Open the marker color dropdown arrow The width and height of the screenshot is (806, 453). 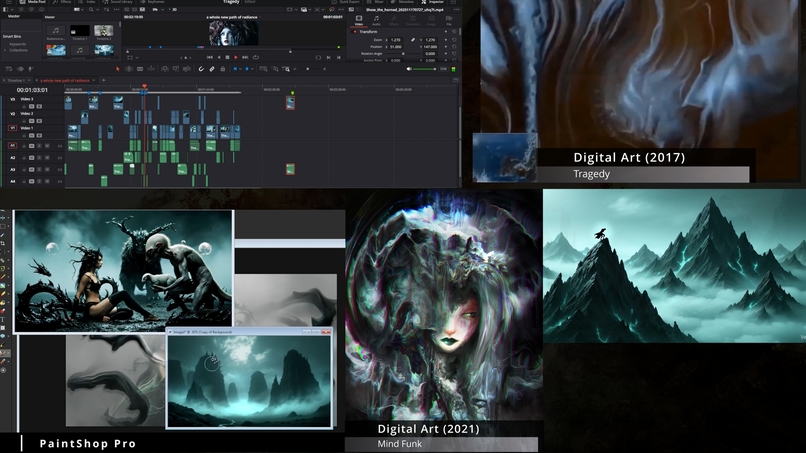point(252,69)
